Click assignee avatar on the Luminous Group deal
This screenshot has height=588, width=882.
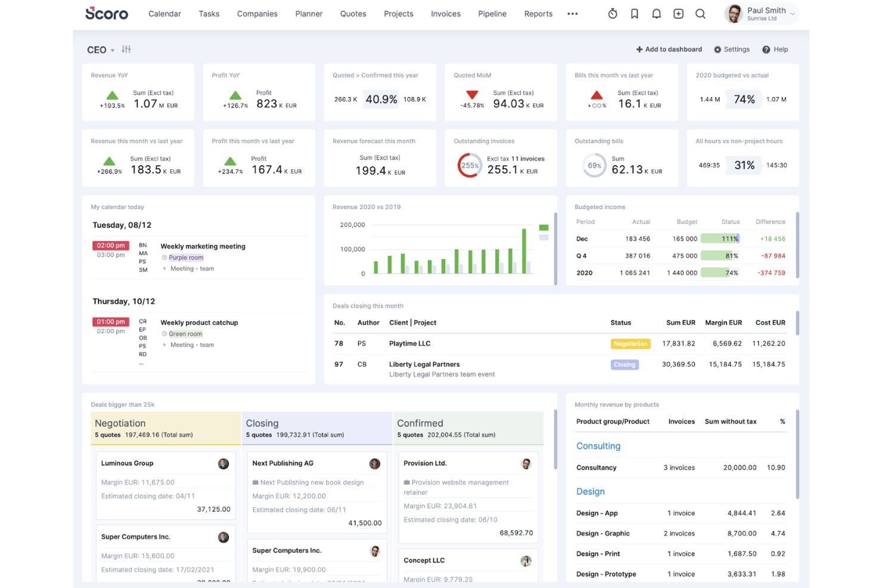[223, 463]
